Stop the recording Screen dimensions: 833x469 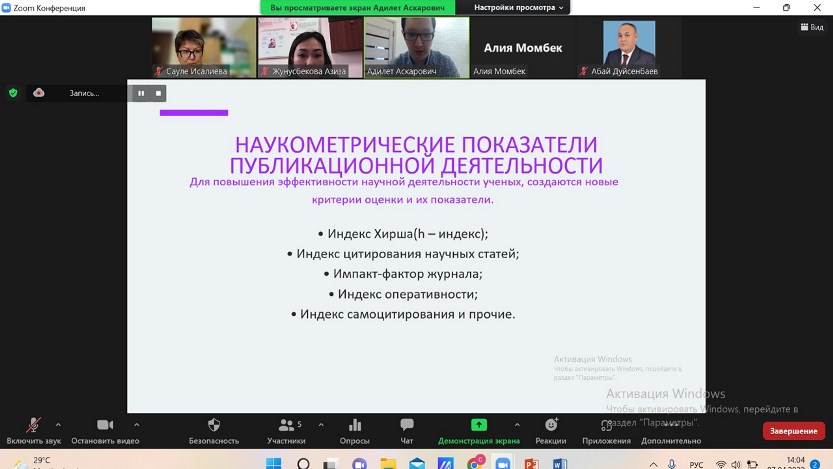157,93
